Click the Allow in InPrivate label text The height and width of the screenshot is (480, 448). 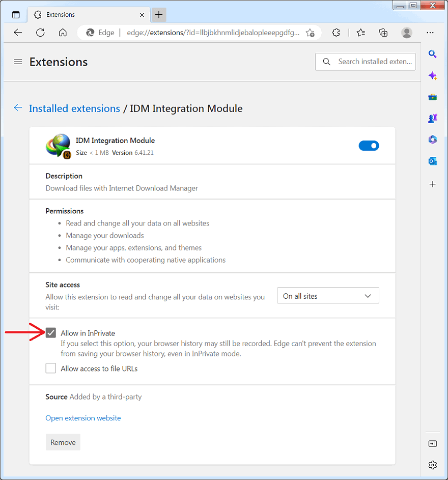click(x=88, y=333)
